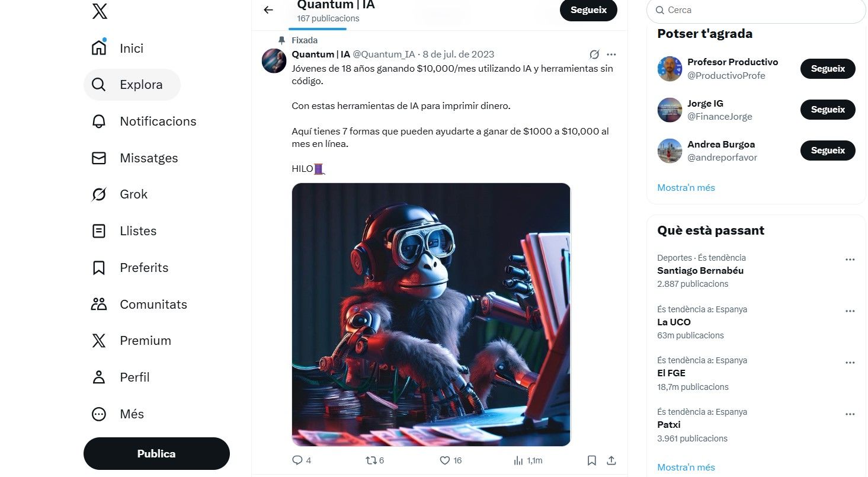The image size is (868, 477).
Task: Click the Publica button
Action: (156, 454)
